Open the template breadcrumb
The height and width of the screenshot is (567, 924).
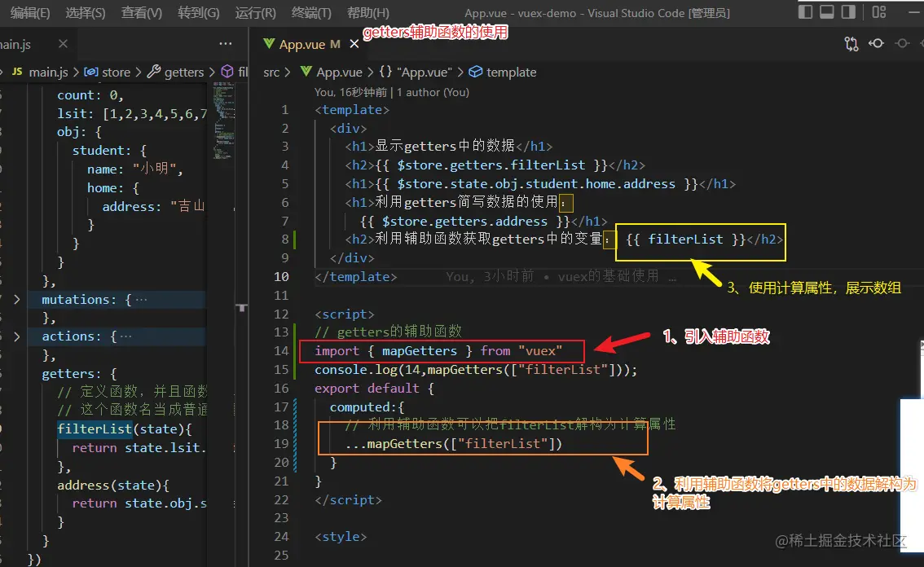[x=512, y=72]
